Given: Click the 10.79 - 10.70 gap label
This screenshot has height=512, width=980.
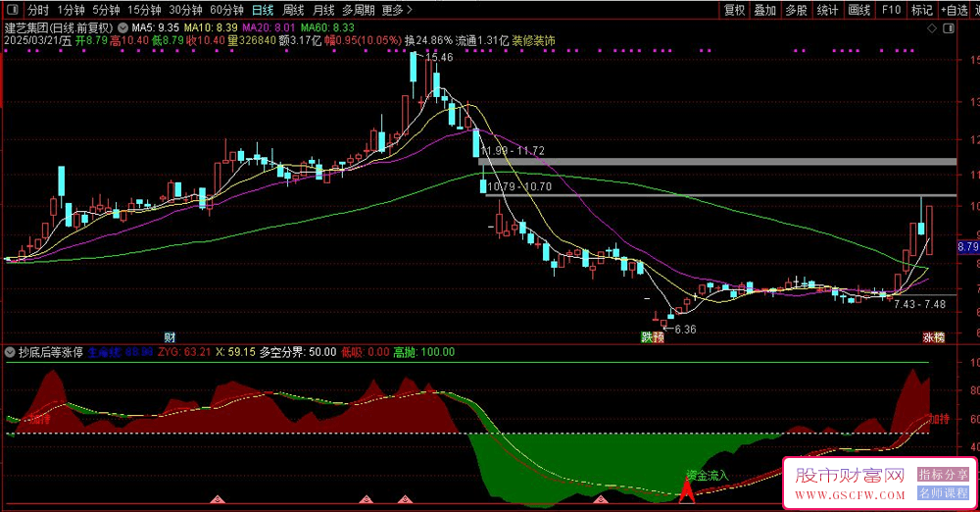Looking at the screenshot, I should click(519, 186).
